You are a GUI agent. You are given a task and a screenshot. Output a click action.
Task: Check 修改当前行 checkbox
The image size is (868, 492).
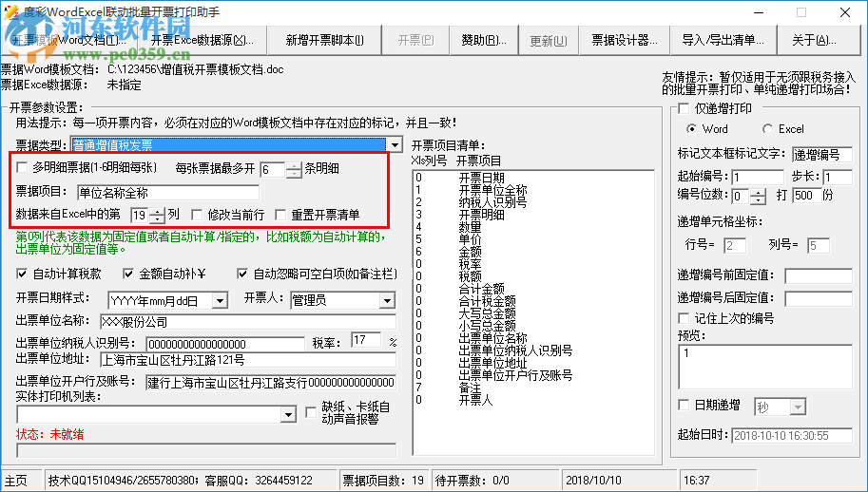[197, 215]
